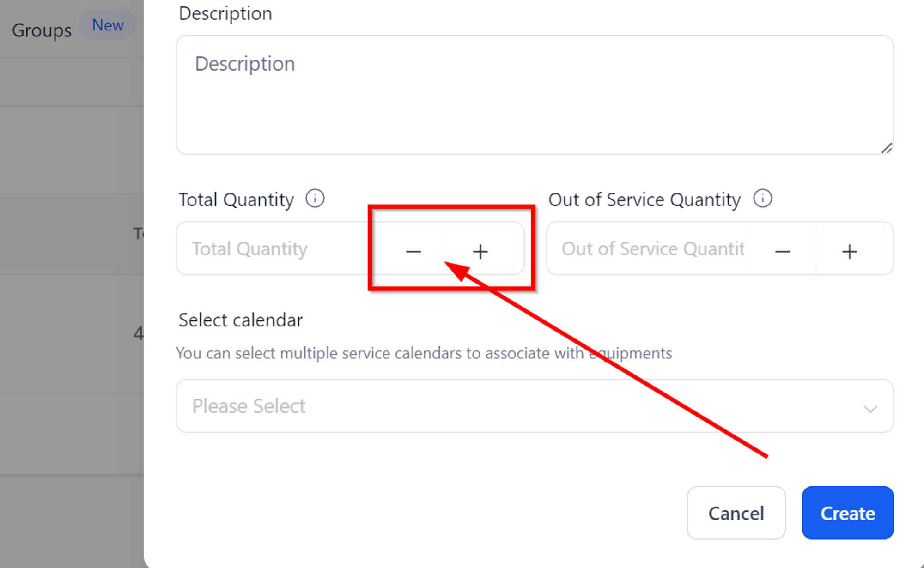The image size is (924, 568).
Task: Click the chevron arrow of calendar dropdown
Action: [870, 409]
